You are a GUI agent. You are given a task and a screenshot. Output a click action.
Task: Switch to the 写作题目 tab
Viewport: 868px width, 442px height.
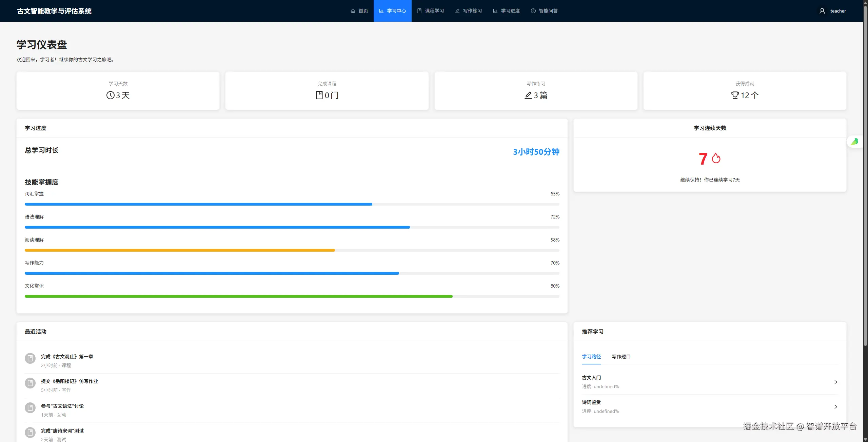[621, 357]
